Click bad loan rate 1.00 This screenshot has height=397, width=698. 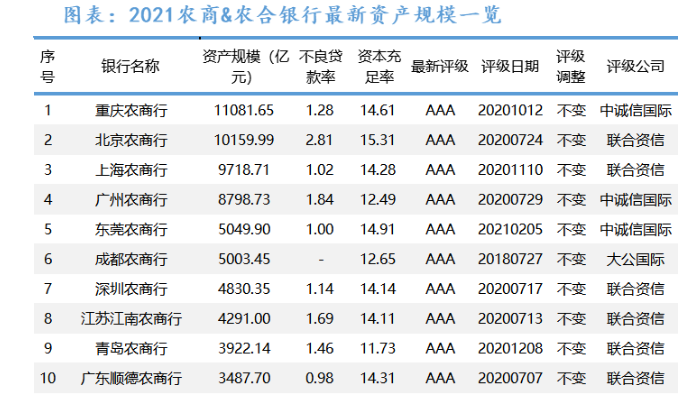319,230
